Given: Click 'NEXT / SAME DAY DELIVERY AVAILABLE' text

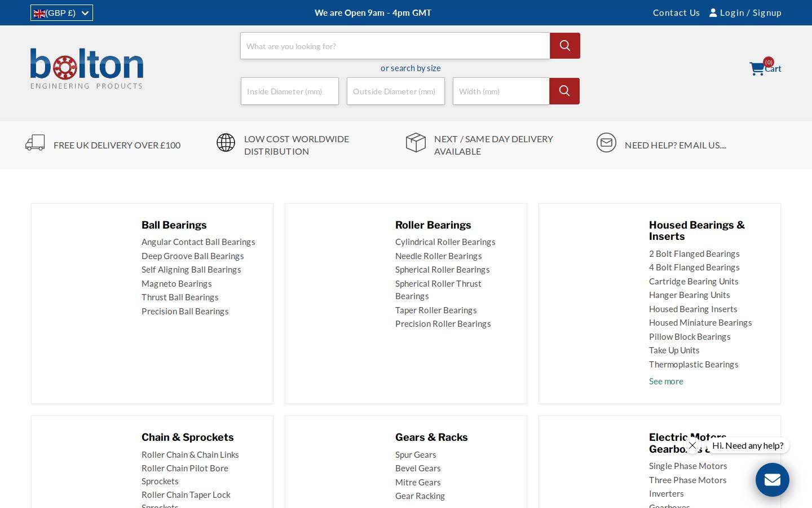Looking at the screenshot, I should (x=493, y=145).
